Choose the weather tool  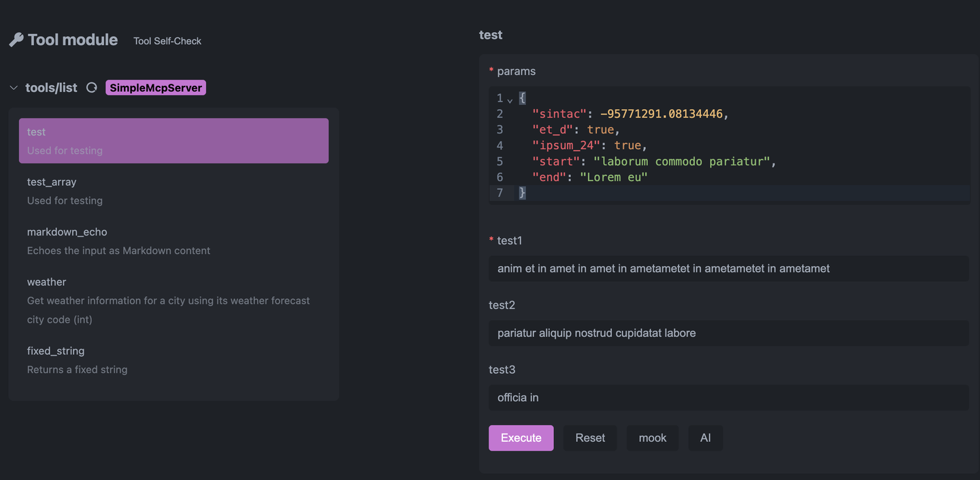pos(174,300)
